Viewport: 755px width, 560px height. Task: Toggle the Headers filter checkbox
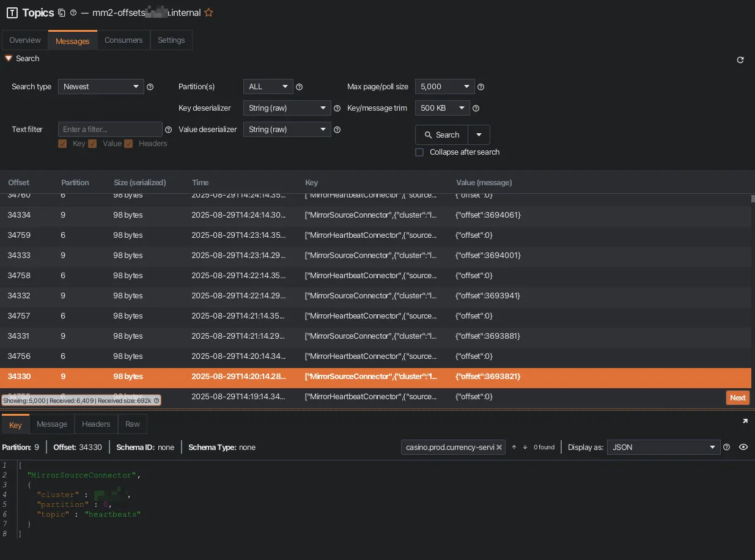pyautogui.click(x=128, y=144)
